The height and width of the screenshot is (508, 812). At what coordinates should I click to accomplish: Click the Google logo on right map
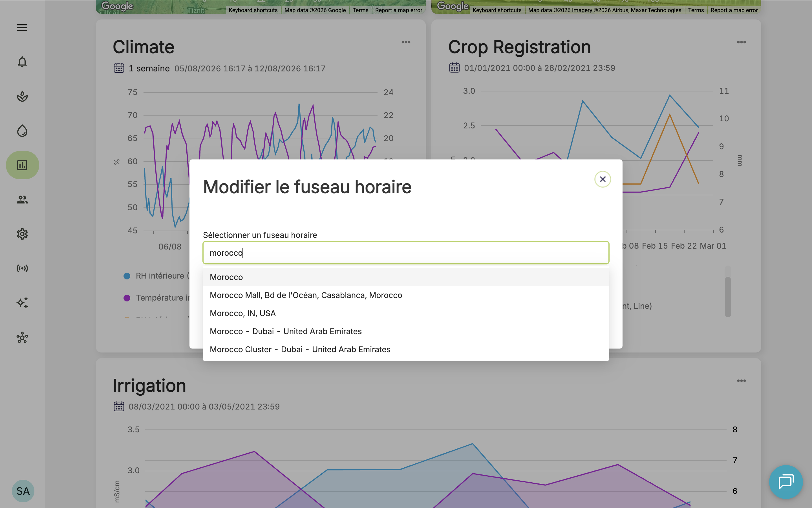(x=453, y=6)
